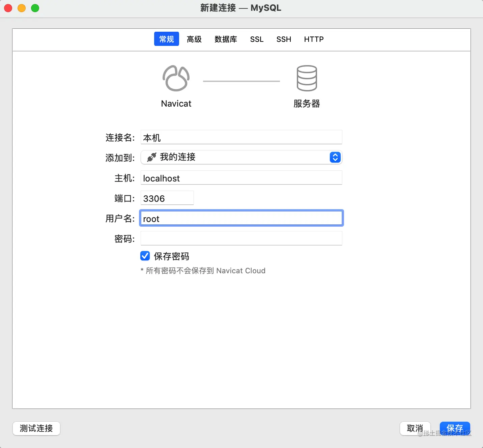Click the empty 密码 field
483x448 pixels.
pyautogui.click(x=241, y=239)
